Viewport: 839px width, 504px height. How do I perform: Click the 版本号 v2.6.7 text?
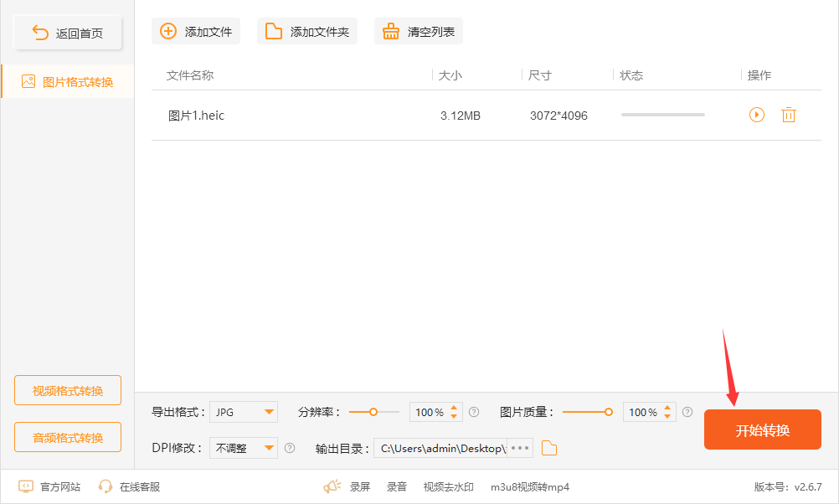788,487
